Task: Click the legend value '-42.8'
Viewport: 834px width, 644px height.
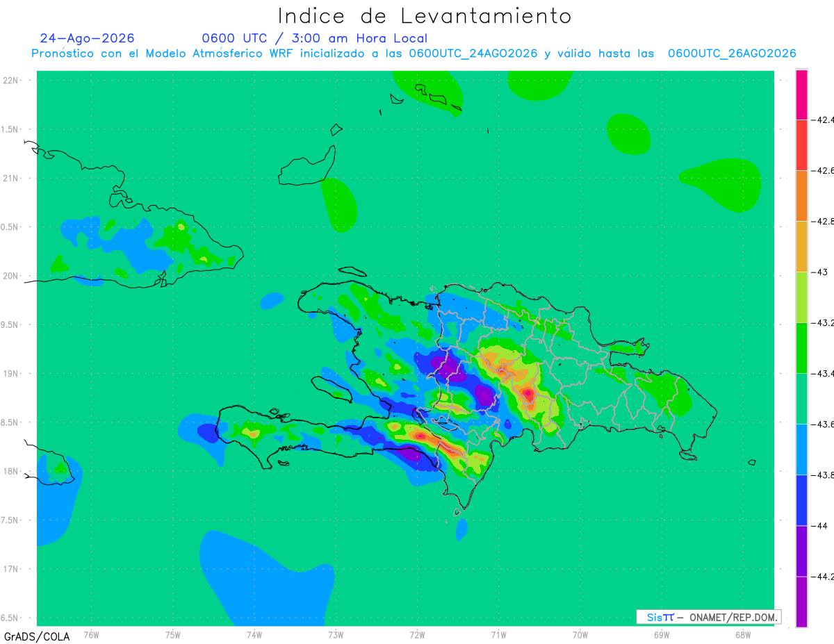Action: click(824, 222)
